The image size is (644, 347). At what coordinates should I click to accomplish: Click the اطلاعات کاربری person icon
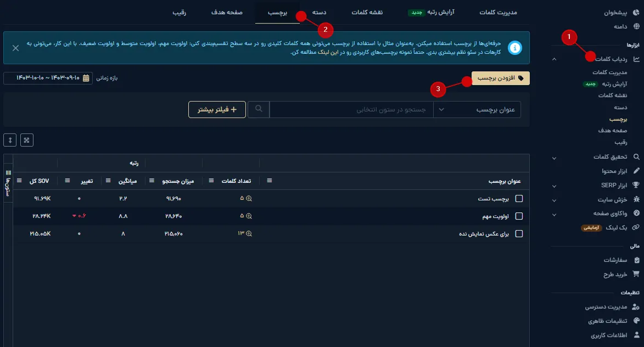pos(637,335)
